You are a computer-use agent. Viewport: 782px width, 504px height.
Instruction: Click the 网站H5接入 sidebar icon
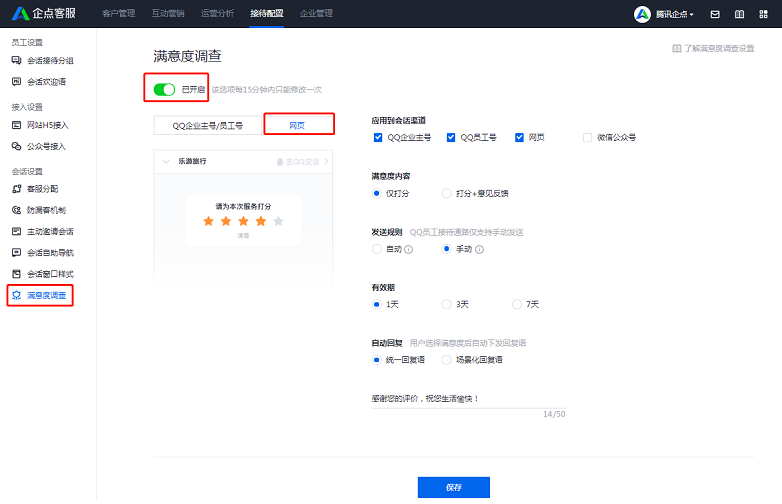[x=16, y=125]
